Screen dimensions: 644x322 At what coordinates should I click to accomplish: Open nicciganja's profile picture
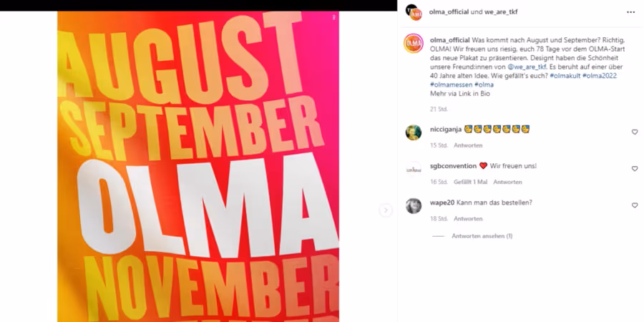[x=414, y=132]
